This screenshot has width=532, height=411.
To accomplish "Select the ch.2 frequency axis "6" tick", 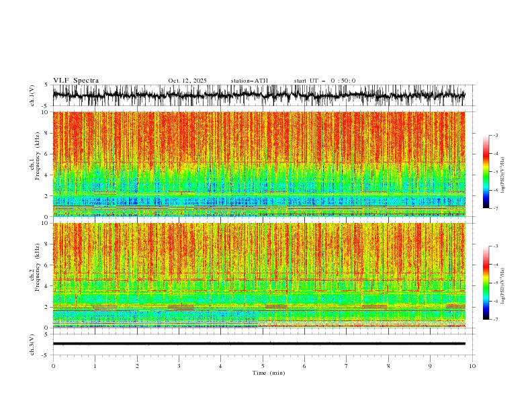I will [x=48, y=265].
